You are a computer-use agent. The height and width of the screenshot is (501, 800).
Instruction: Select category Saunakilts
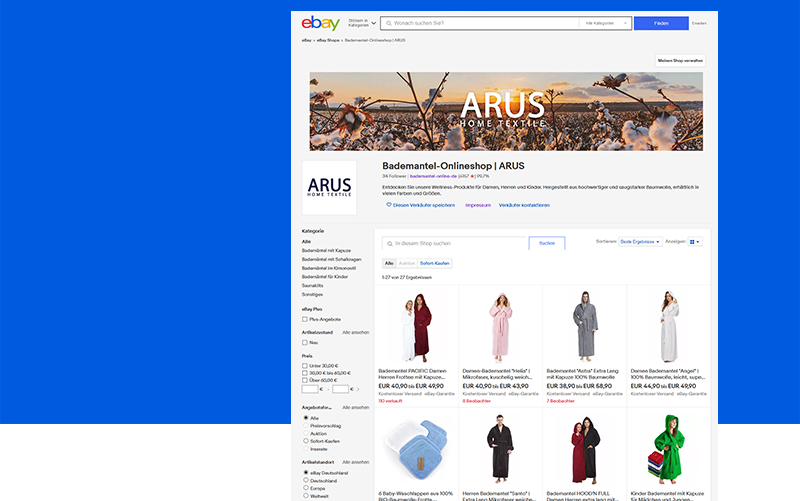312,286
